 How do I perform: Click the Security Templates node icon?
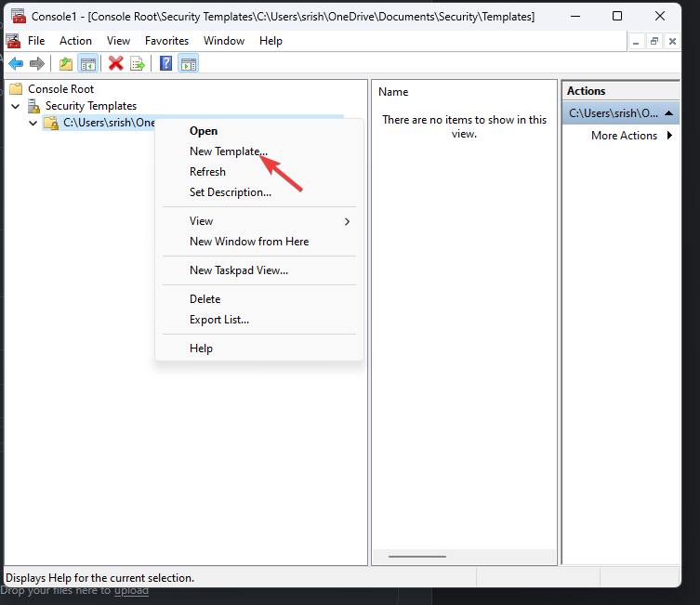[x=33, y=106]
